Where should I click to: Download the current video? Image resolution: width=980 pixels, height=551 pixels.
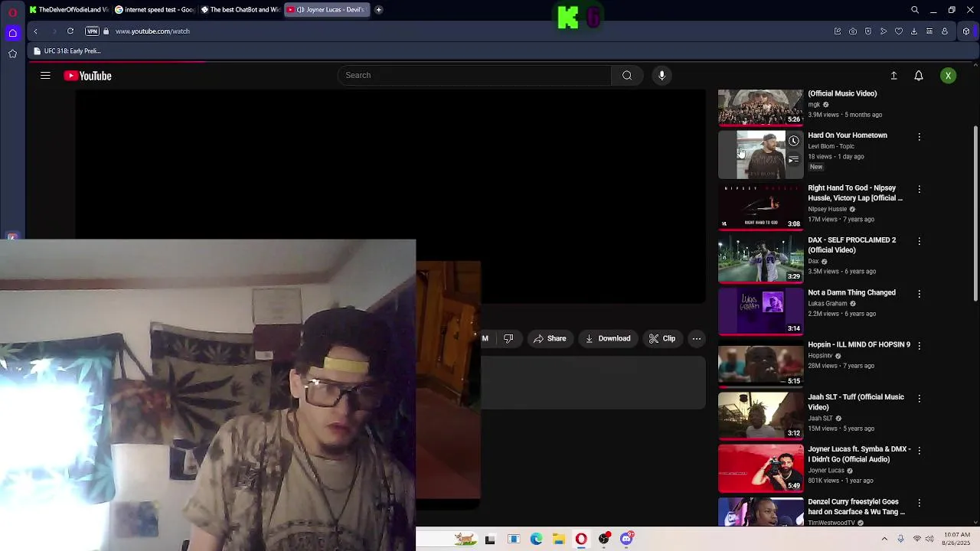(x=608, y=338)
